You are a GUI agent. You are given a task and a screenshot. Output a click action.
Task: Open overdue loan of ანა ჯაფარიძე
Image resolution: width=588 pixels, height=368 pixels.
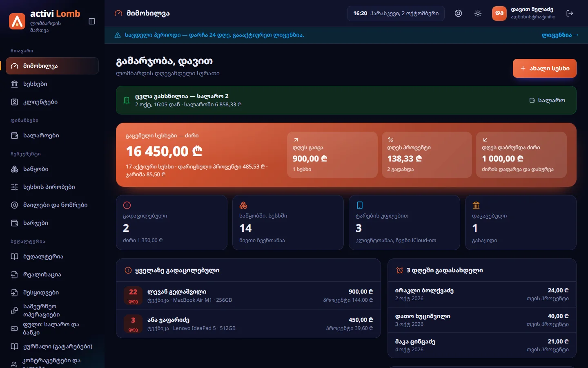point(248,324)
